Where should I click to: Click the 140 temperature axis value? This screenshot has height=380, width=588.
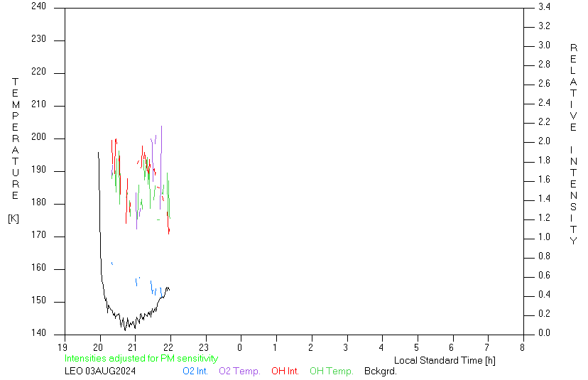38,332
